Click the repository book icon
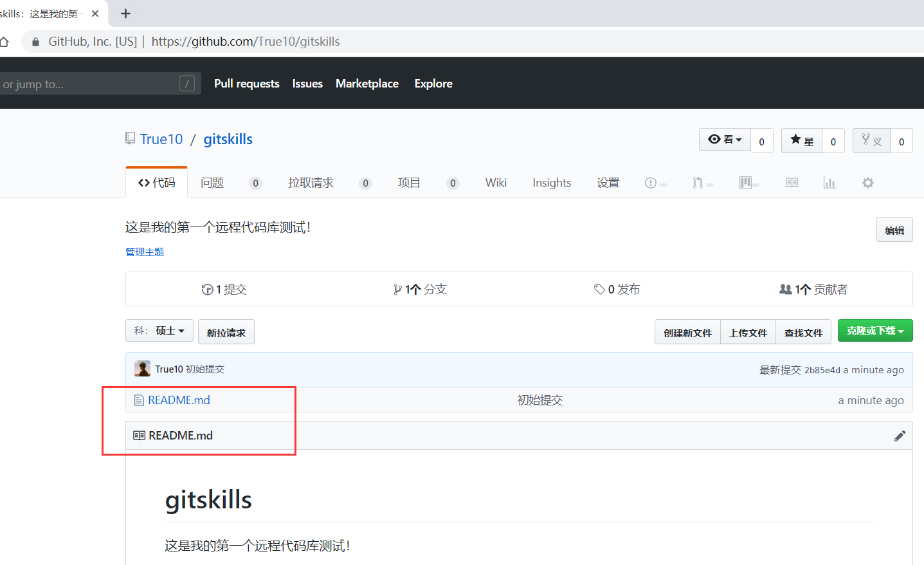The width and height of the screenshot is (924, 565). point(131,138)
